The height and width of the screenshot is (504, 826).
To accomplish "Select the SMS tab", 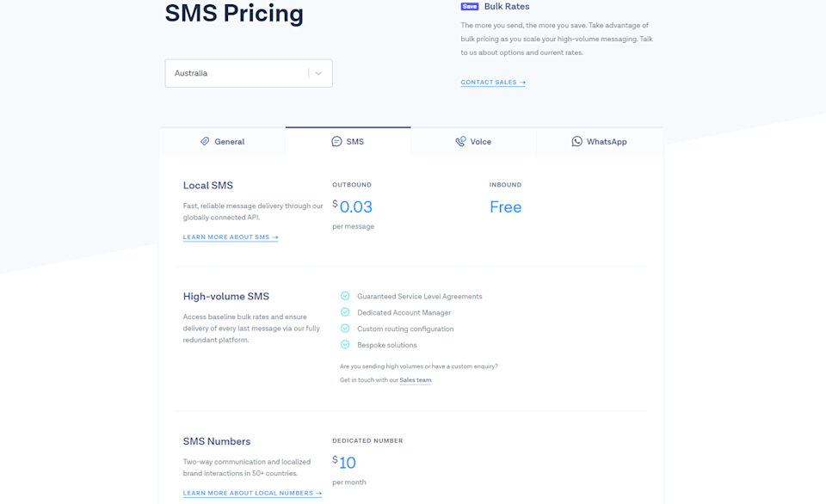I will pos(348,142).
